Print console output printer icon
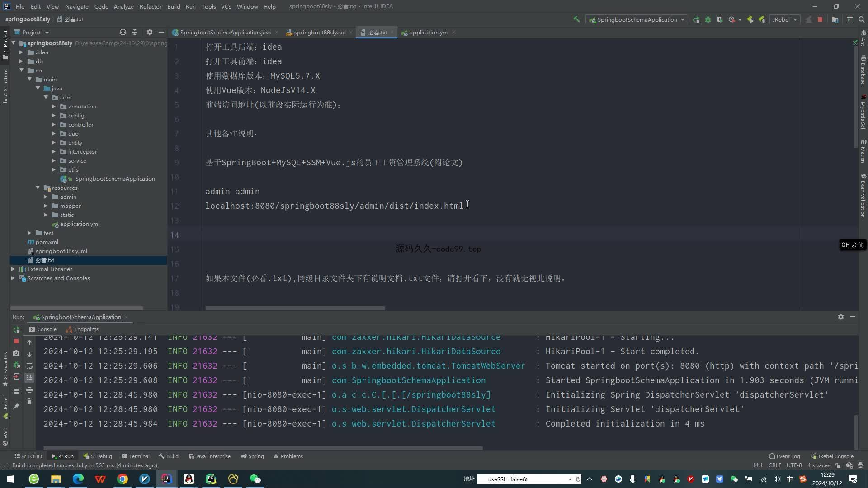Viewport: 868px width, 488px height. [29, 389]
